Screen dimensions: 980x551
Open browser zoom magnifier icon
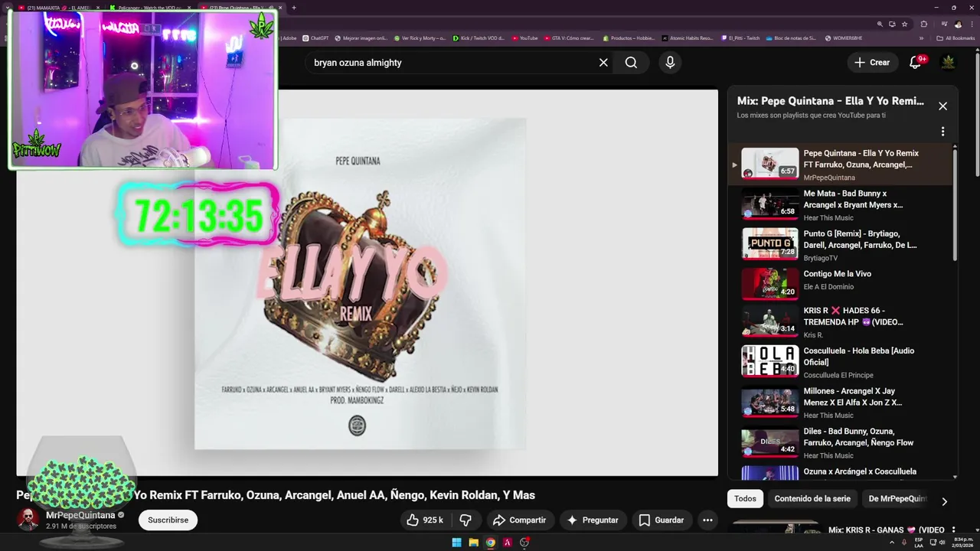pyautogui.click(x=880, y=24)
